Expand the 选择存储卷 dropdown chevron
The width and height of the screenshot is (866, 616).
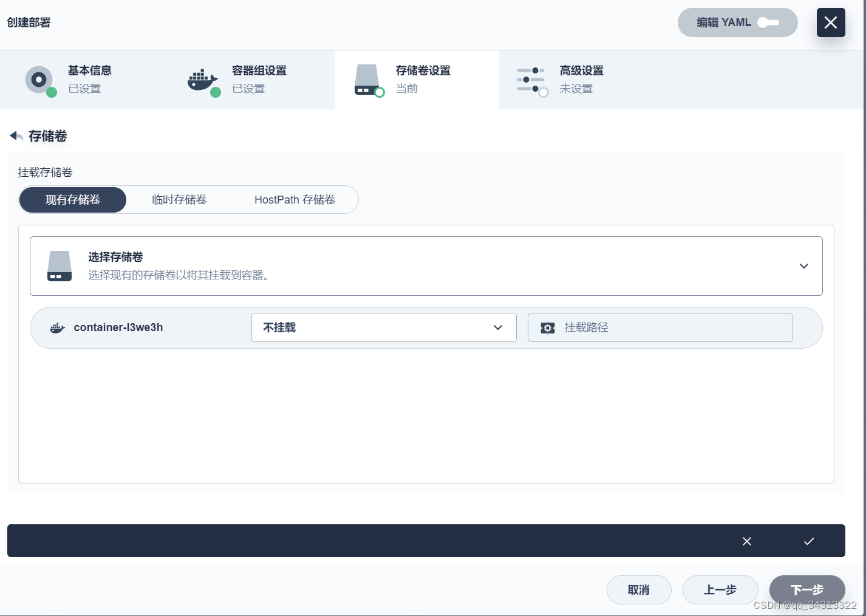[804, 266]
